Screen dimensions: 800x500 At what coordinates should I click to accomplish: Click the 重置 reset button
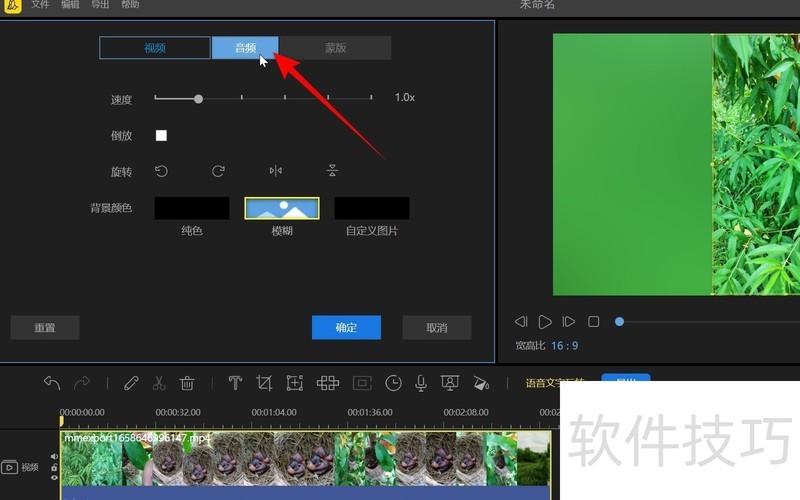[44, 328]
